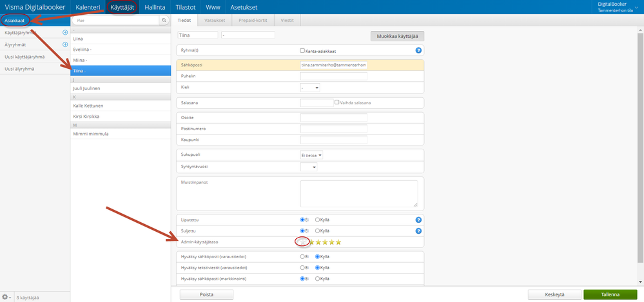Enable the Vaihda salasana checkbox

click(x=337, y=102)
